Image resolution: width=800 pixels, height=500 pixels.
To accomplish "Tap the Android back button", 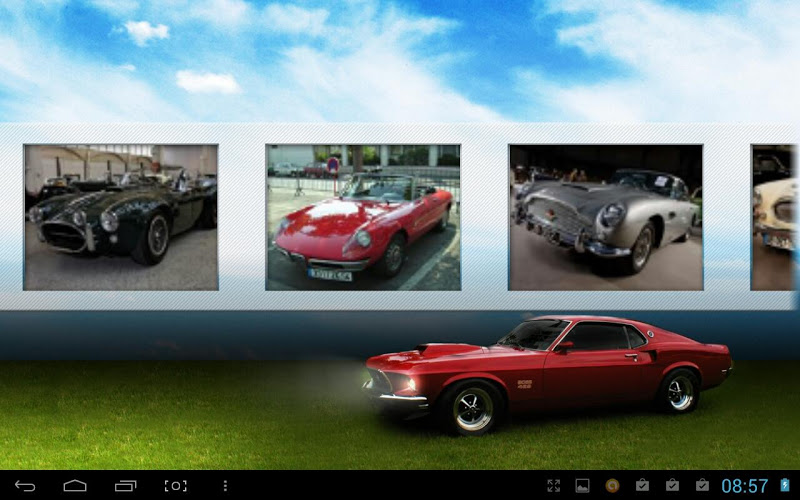I will [x=25, y=486].
